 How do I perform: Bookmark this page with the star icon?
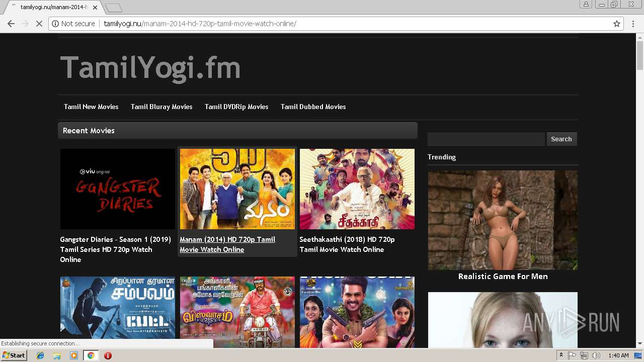[x=617, y=24]
